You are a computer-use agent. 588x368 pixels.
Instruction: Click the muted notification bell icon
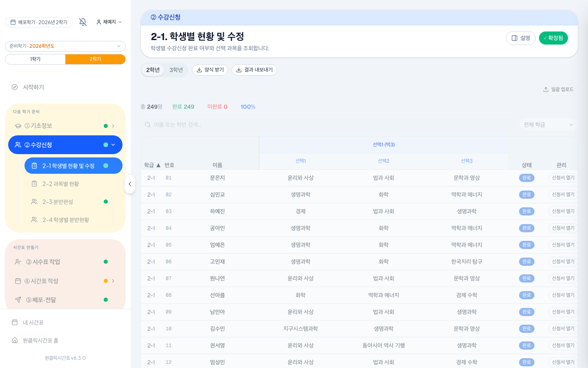point(83,22)
